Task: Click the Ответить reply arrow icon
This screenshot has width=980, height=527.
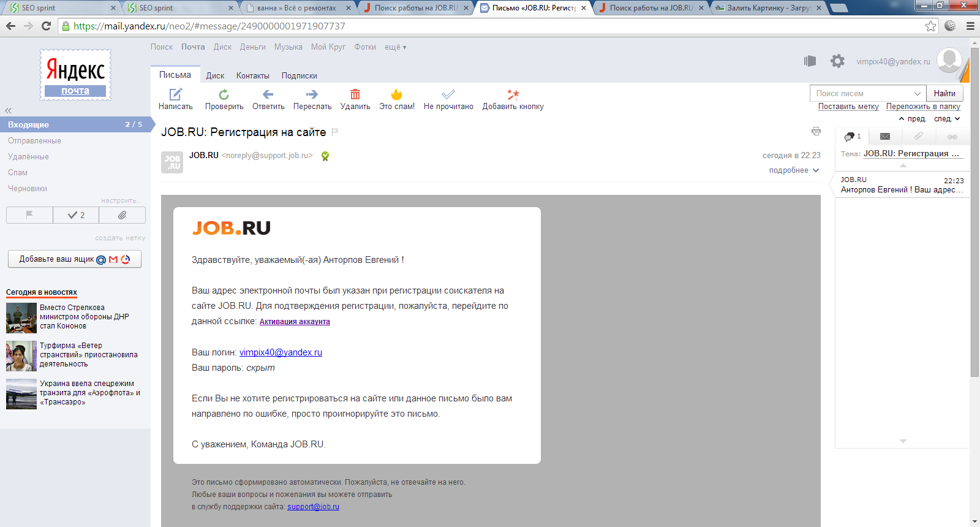Action: (x=268, y=94)
